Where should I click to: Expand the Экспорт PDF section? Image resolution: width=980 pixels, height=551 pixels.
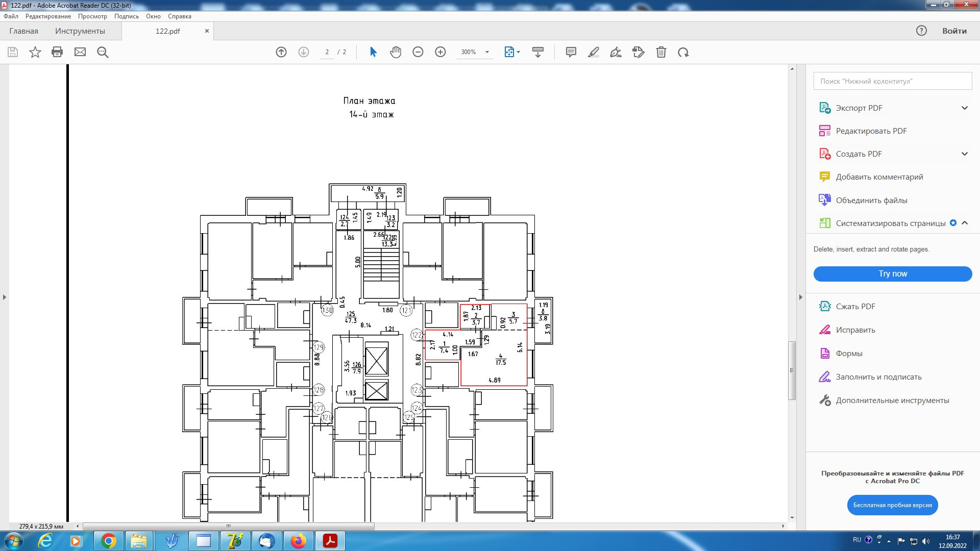coord(964,108)
